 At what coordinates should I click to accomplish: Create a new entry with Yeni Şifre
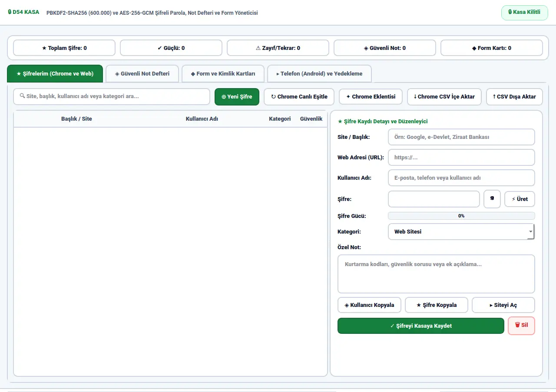click(x=237, y=97)
